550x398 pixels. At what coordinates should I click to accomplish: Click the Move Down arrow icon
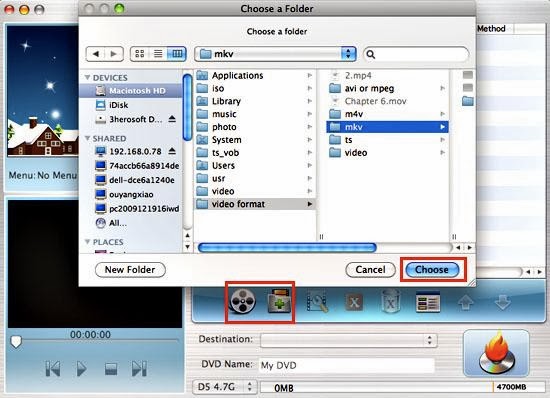[502, 302]
